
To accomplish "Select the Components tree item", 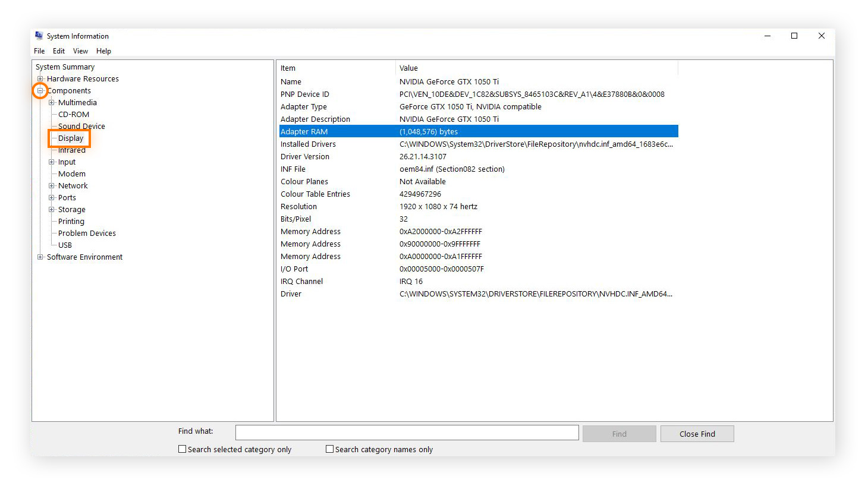I will coord(69,91).
